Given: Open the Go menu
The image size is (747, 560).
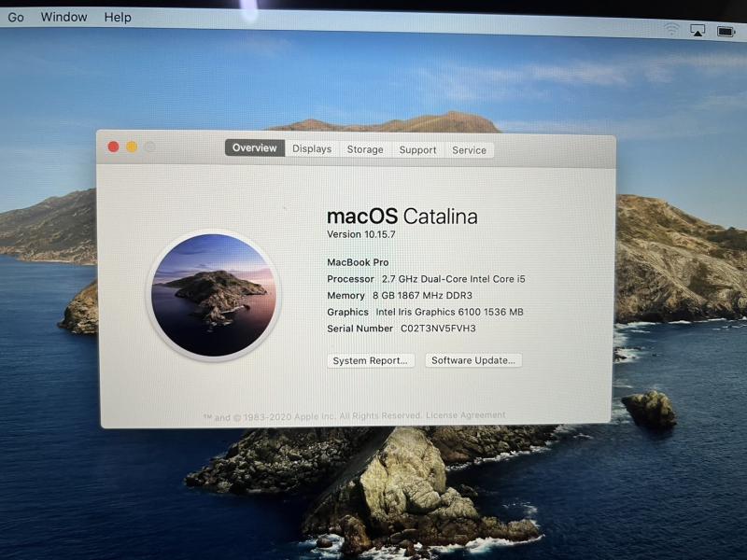Looking at the screenshot, I should point(16,17).
